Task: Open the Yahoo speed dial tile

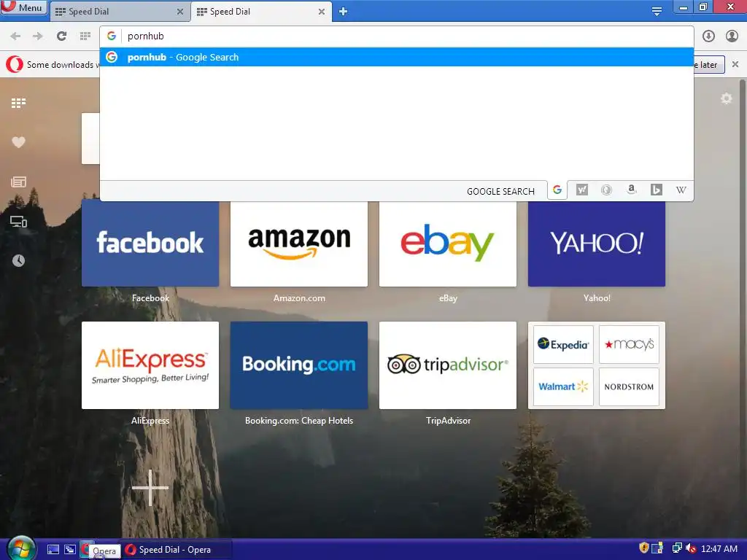Action: [597, 244]
